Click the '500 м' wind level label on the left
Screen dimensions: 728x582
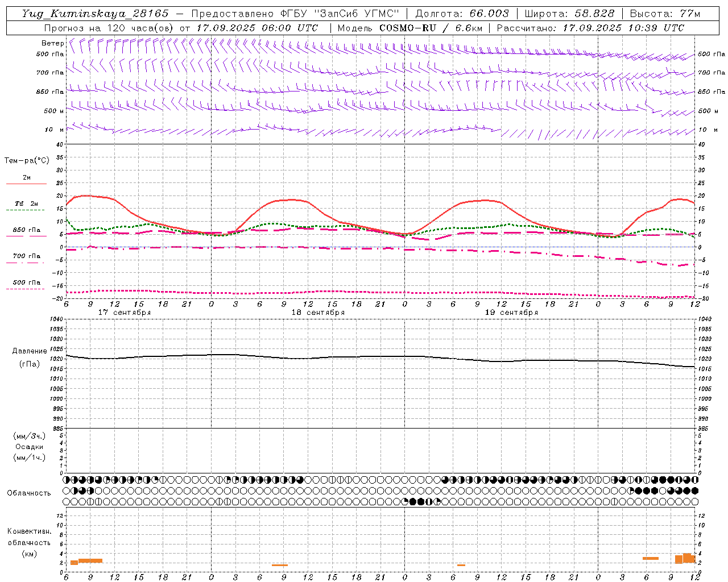54,111
